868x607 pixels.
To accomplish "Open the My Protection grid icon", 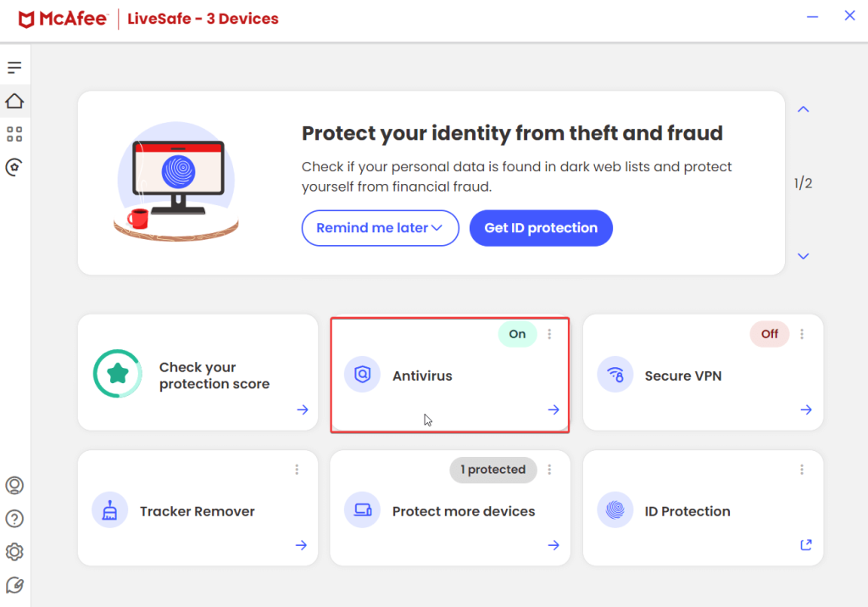I will (14, 134).
